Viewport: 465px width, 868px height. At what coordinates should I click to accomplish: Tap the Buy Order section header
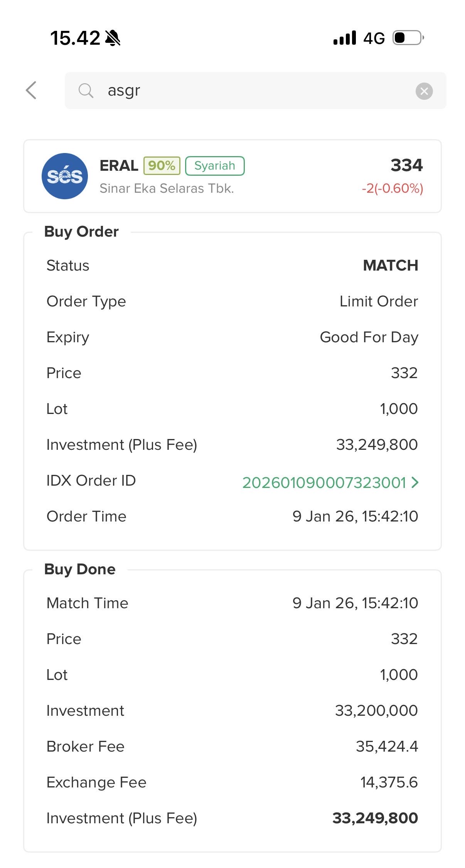[x=81, y=232]
